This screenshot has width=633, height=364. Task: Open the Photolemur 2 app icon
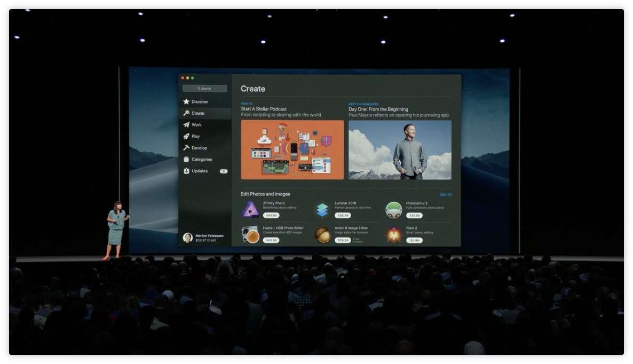click(393, 210)
